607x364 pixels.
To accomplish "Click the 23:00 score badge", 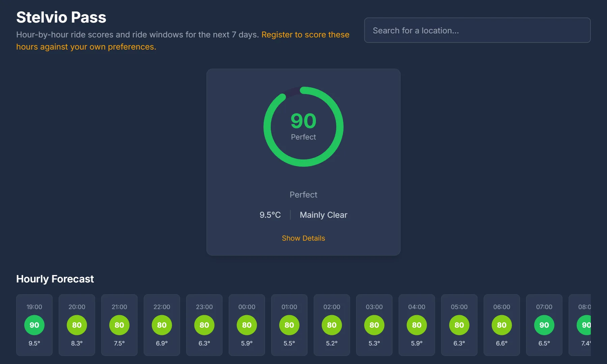I will pos(204,325).
